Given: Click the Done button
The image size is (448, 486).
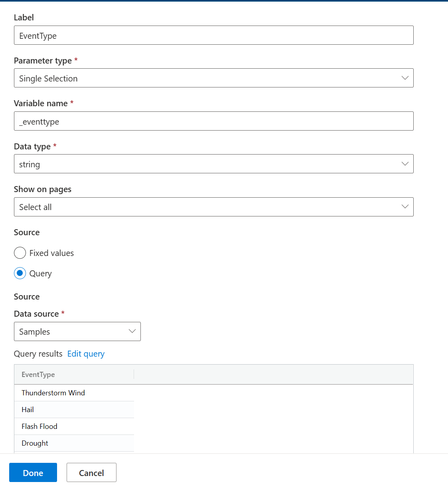Looking at the screenshot, I should pyautogui.click(x=33, y=472).
